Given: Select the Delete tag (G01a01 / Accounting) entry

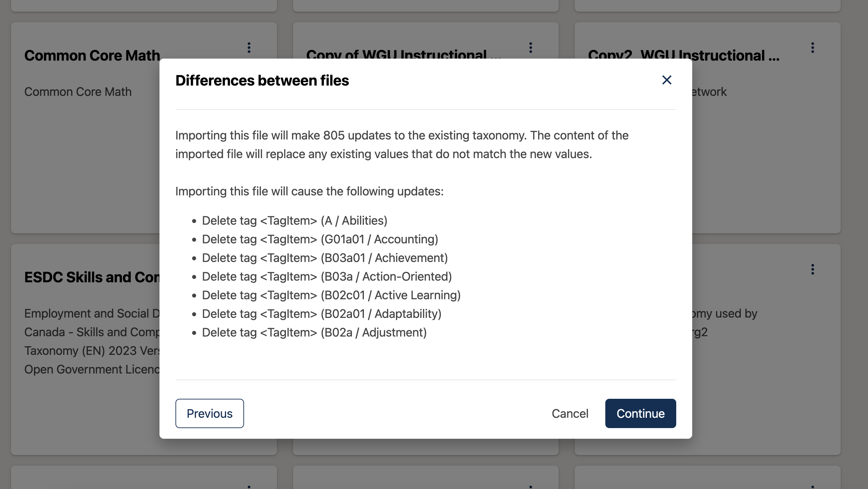Looking at the screenshot, I should tap(320, 239).
